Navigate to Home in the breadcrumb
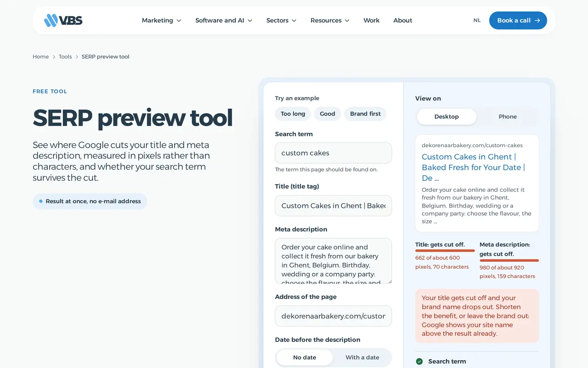Image resolution: width=588 pixels, height=368 pixels. pos(41,57)
